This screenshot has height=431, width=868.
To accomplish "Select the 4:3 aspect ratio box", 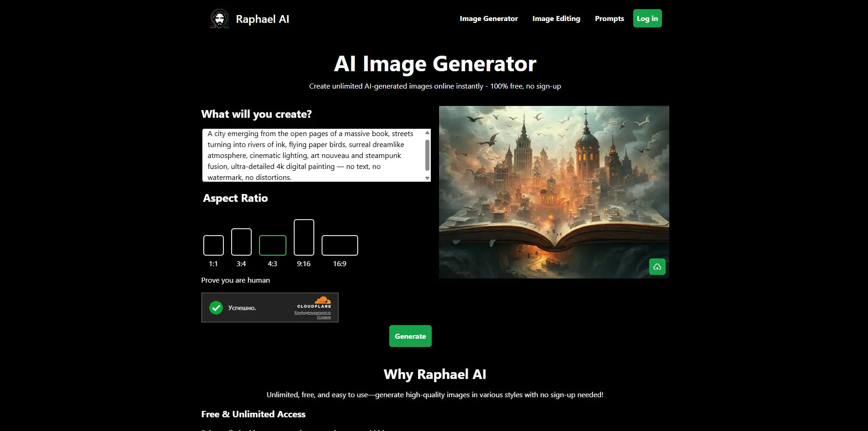I will coord(272,246).
